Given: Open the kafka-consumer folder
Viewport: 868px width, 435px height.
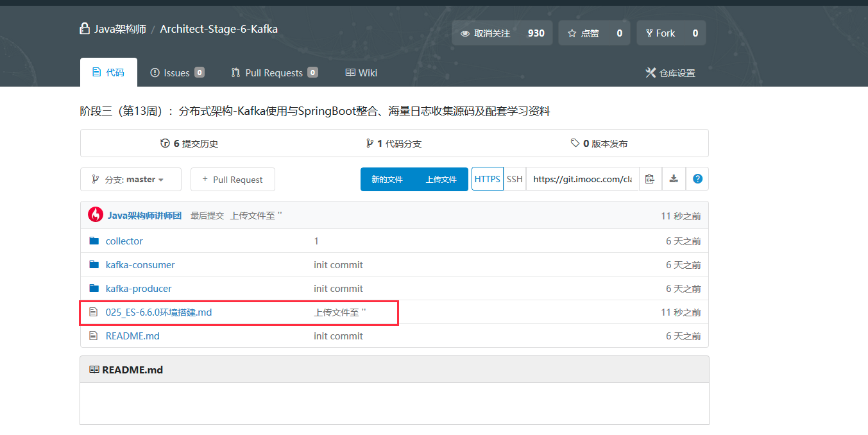Looking at the screenshot, I should click(140, 265).
